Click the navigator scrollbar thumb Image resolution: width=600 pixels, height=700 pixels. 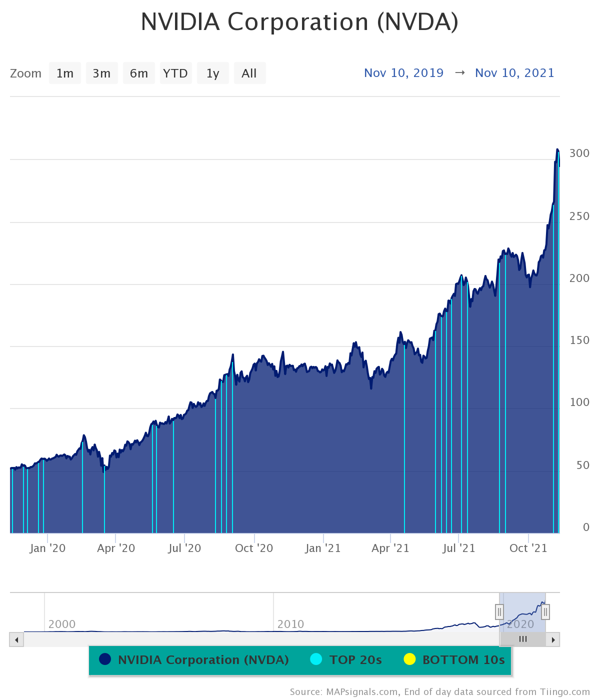tap(523, 639)
